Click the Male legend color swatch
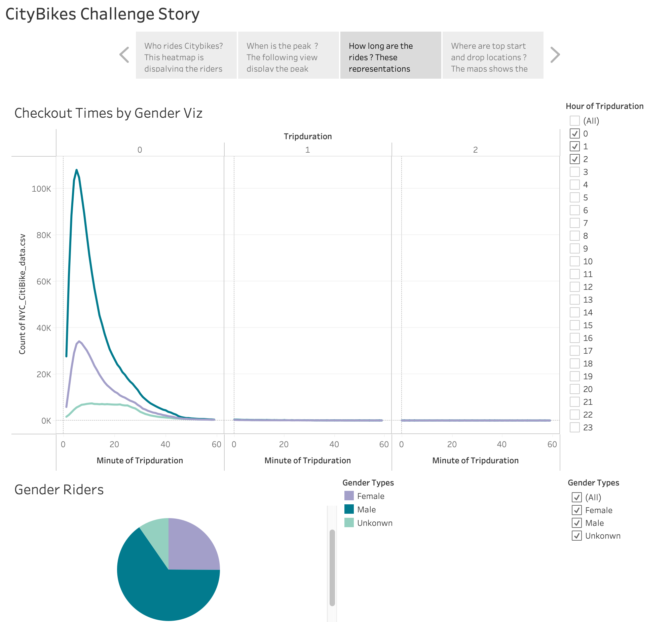 (349, 509)
